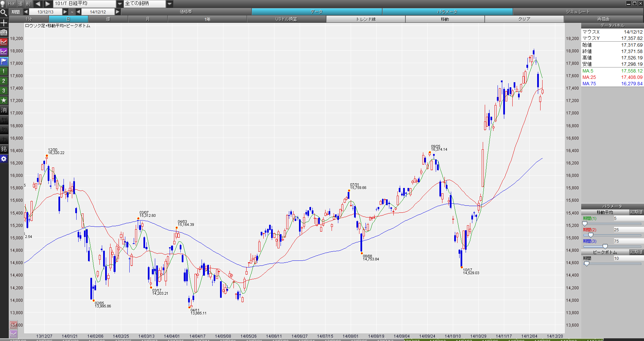Click the 101/T 日経平均 symbol field

click(85, 4)
